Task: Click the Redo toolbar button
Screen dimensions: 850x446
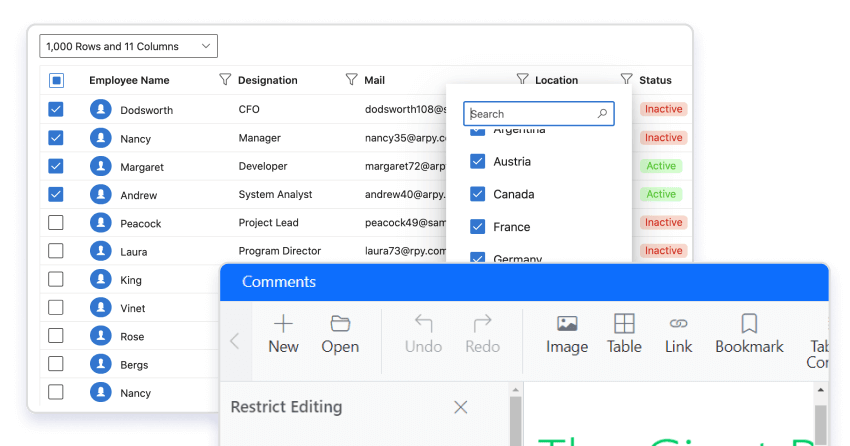Action: click(482, 323)
